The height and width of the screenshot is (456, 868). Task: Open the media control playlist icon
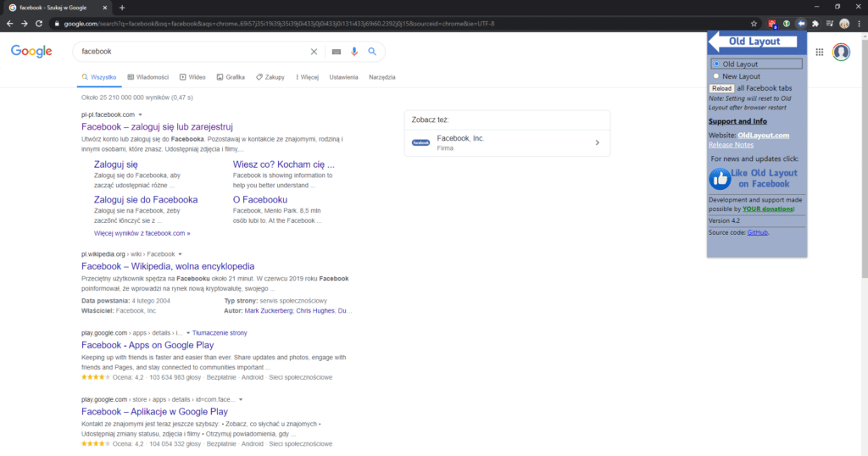point(830,24)
